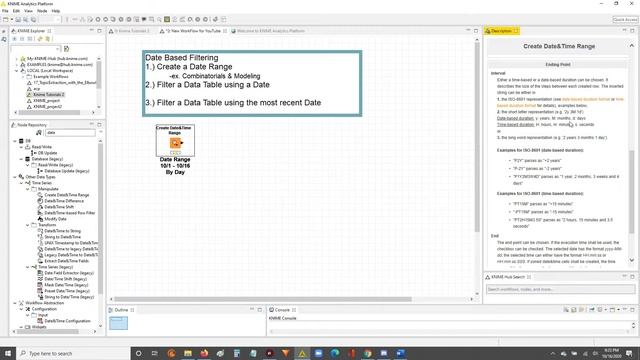Click the Windows taskbar search box

click(73, 353)
